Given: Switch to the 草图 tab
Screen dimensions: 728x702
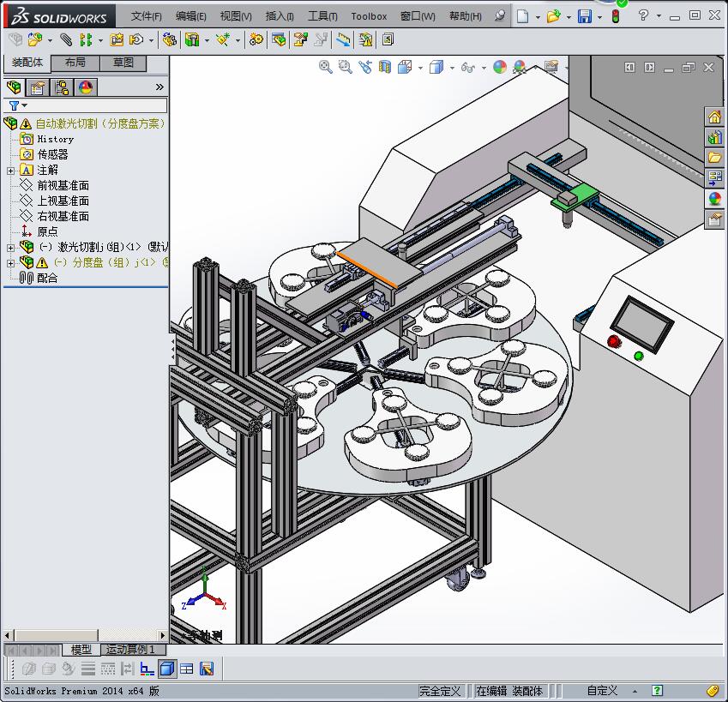Looking at the screenshot, I should point(123,63).
